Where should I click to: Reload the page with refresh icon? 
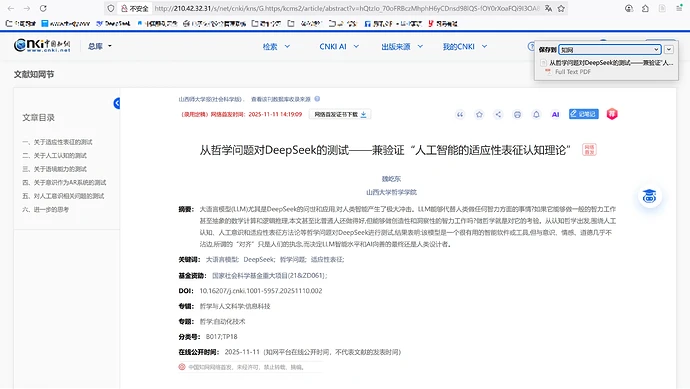coord(43,8)
